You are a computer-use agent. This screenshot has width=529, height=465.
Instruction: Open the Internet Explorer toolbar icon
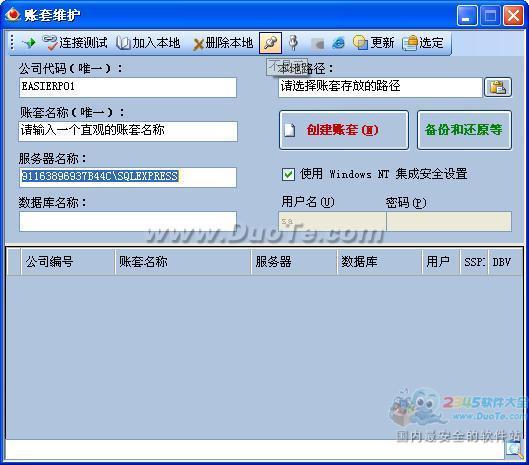tap(338, 43)
